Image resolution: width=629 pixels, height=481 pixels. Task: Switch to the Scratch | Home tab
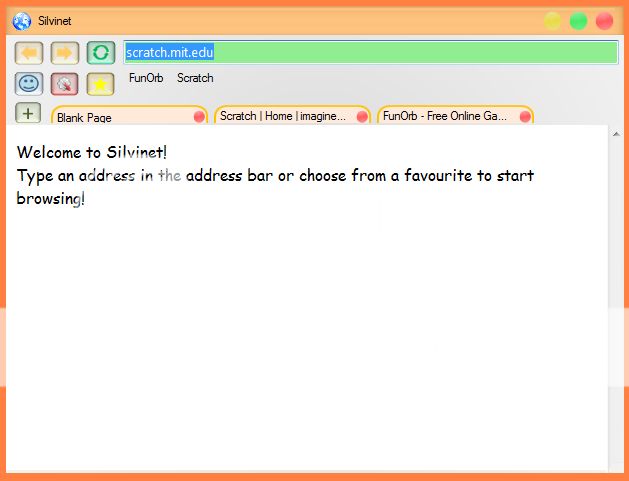tap(292, 116)
